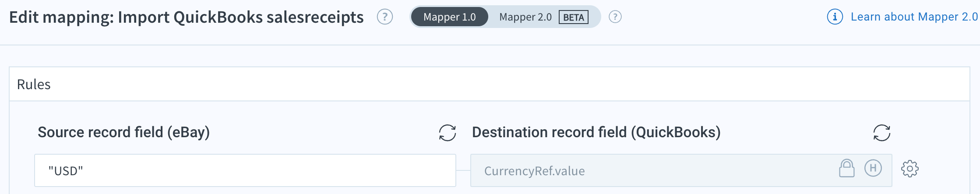Refresh the eBay source record fields
The image size is (980, 194).
pos(448,133)
